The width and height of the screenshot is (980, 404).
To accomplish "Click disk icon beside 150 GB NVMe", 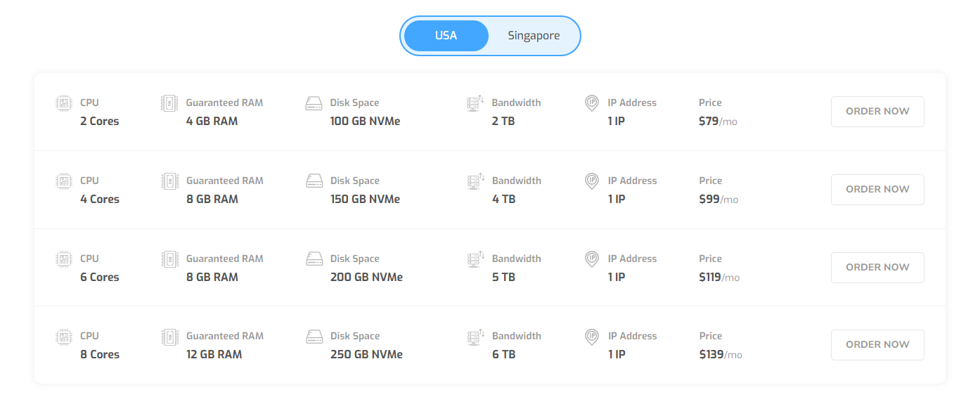I will [x=314, y=181].
